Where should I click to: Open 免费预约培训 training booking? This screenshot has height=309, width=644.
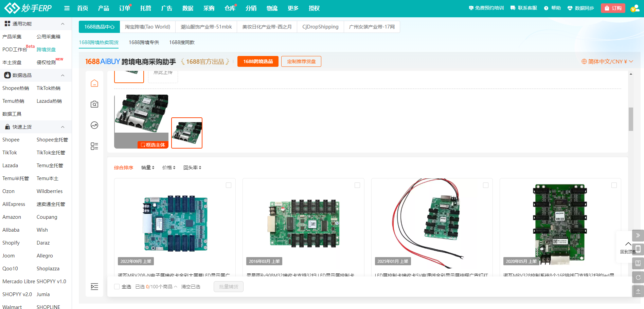pos(486,8)
